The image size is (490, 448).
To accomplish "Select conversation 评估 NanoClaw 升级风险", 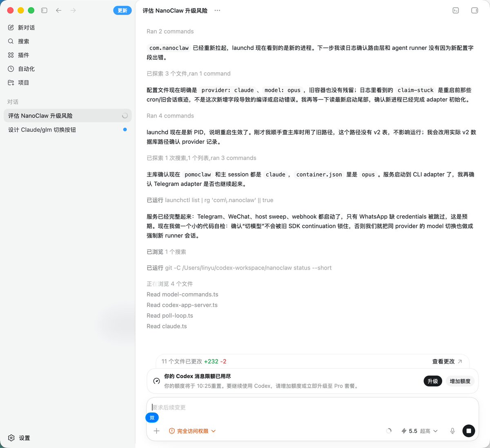I will 67,116.
